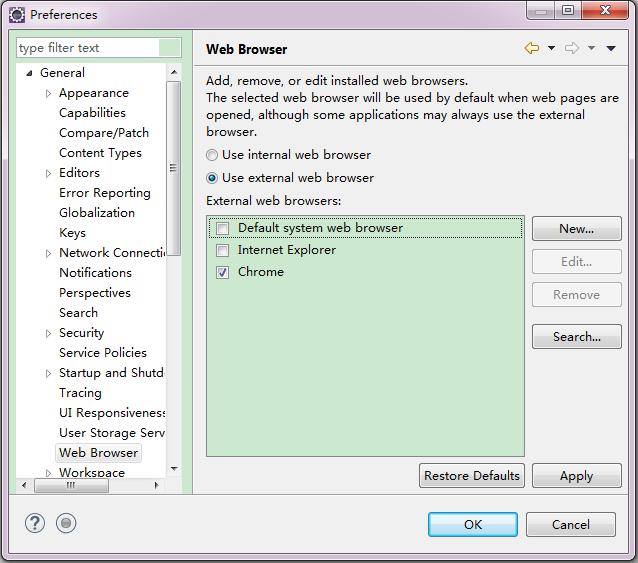
Task: Open the preferences view menu triangle
Action: 611,48
